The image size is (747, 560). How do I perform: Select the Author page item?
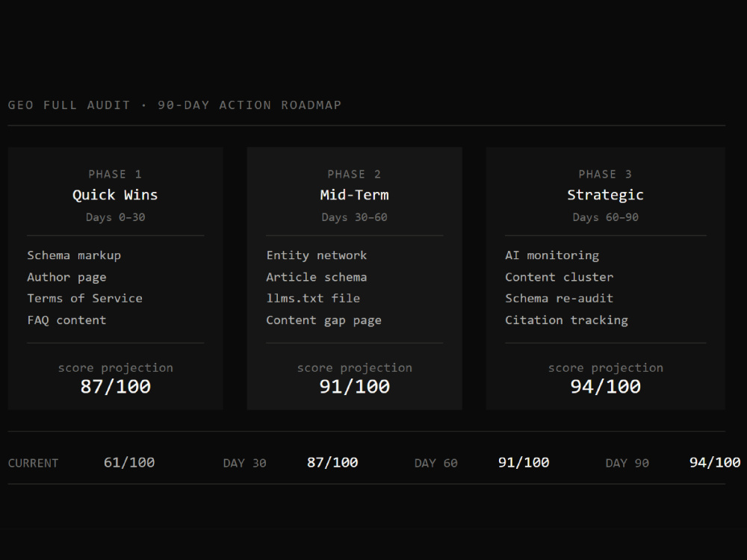(x=66, y=277)
